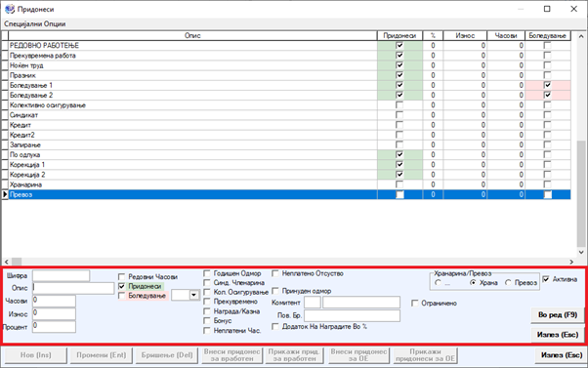
Task: Click the horizontal scrollbar left arrow
Action: pos(7,262)
